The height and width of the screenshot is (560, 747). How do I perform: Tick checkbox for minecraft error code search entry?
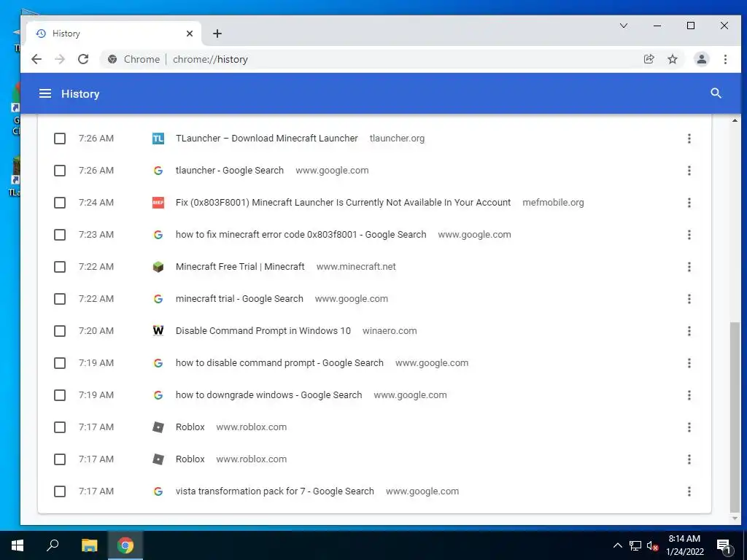tap(60, 235)
